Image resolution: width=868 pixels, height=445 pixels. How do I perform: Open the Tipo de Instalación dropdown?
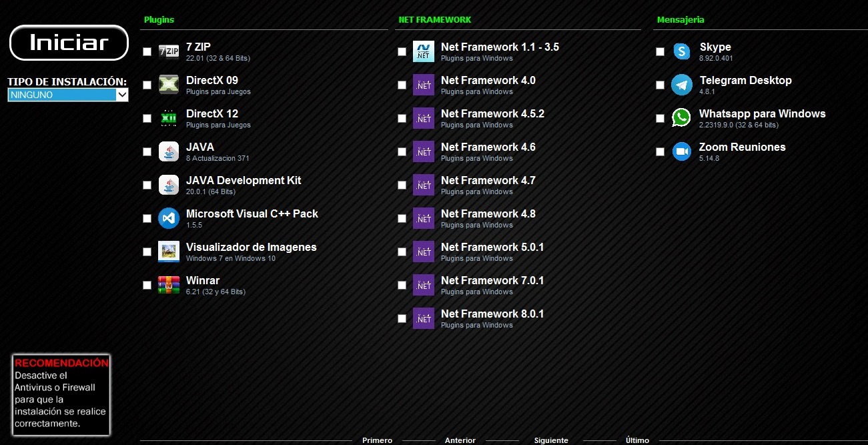pos(68,95)
